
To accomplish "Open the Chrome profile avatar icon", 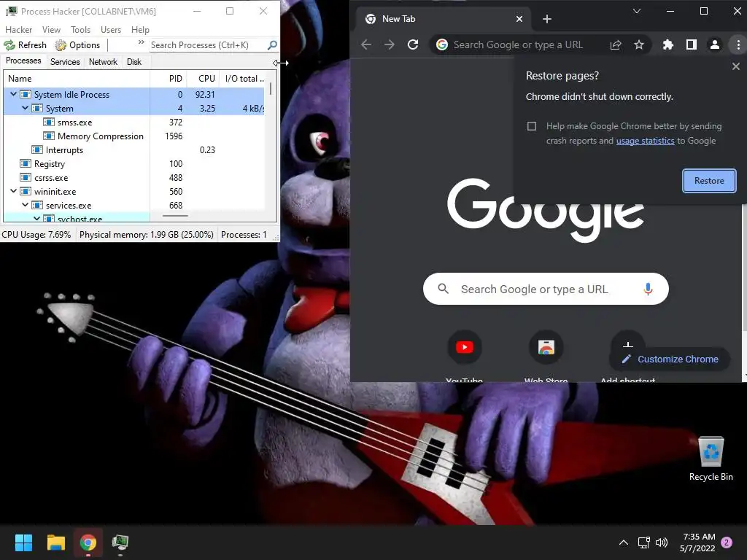I will (715, 44).
